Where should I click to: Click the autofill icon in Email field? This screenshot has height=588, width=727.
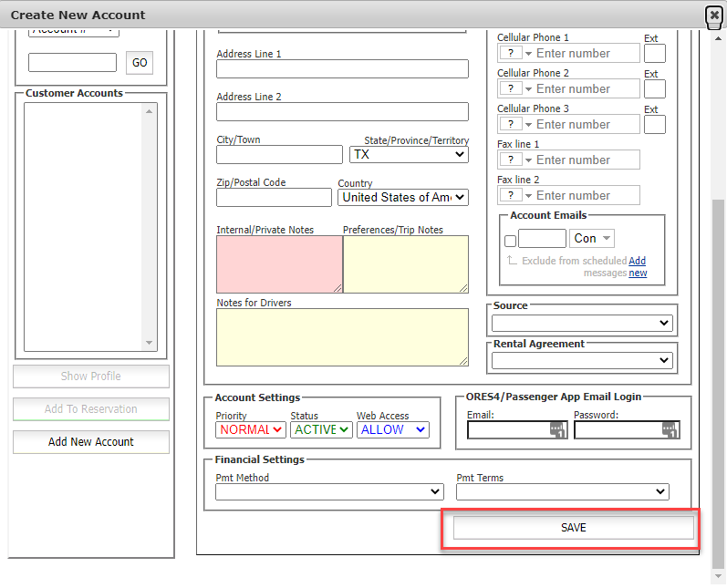tap(558, 430)
